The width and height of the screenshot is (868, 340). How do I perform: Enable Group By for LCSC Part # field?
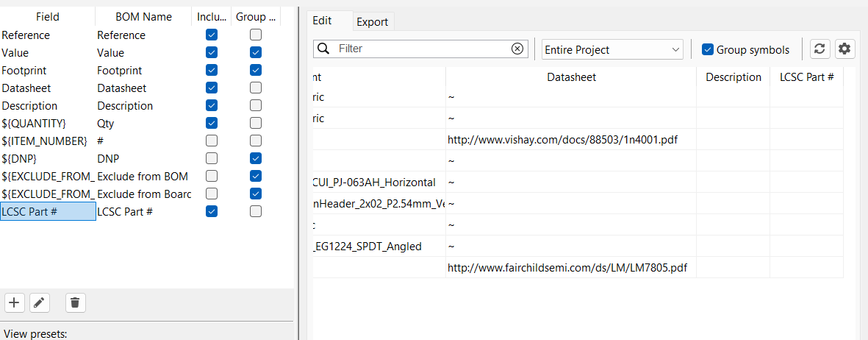click(255, 211)
